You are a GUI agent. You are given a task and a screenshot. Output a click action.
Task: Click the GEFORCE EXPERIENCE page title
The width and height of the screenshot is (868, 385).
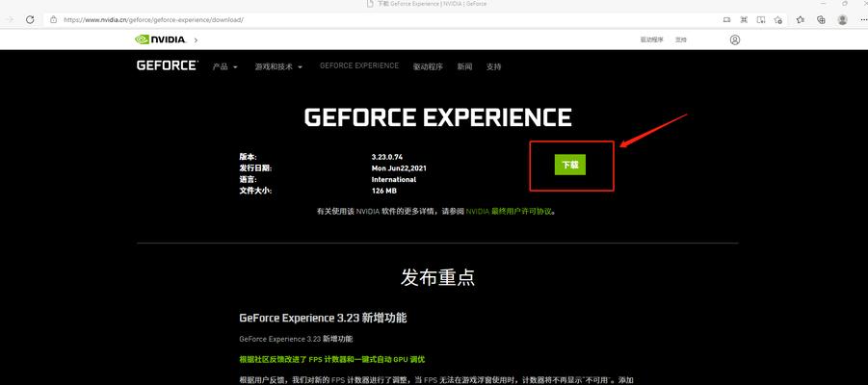437,117
